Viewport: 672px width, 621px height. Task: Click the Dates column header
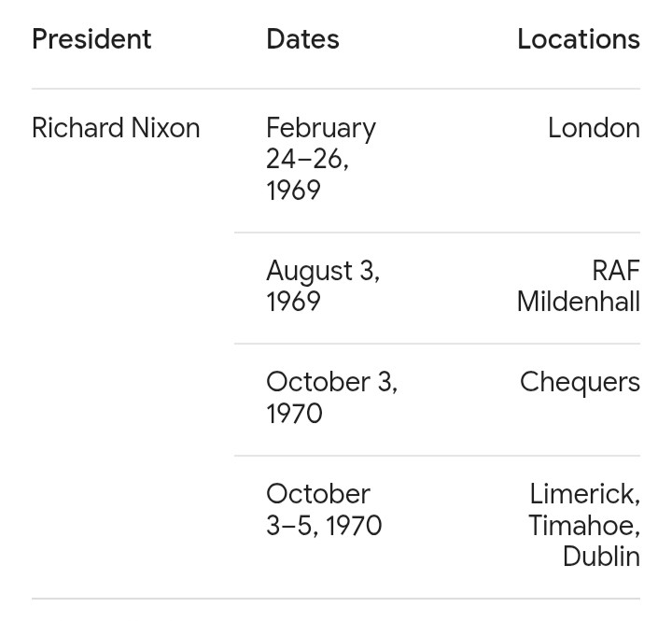(x=302, y=39)
